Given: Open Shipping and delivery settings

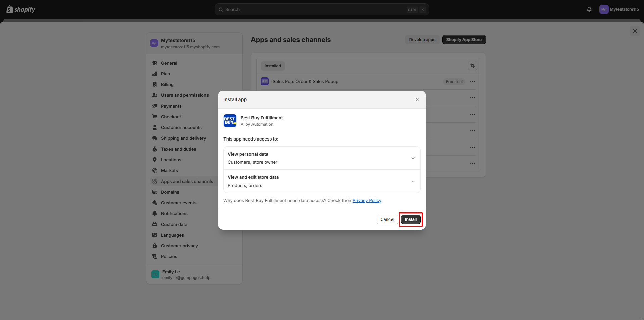Looking at the screenshot, I should [x=183, y=138].
